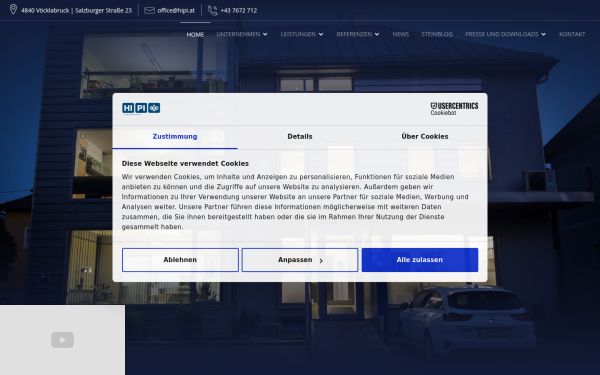Screen dimensions: 600x375
Task: Open the Presse und Downloads menu
Action: tap(501, 34)
